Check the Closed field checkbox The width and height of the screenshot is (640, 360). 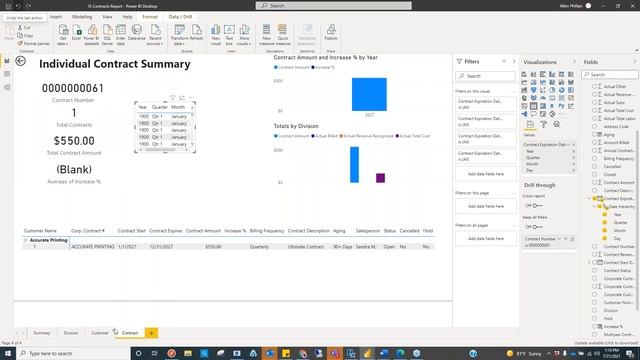[595, 174]
